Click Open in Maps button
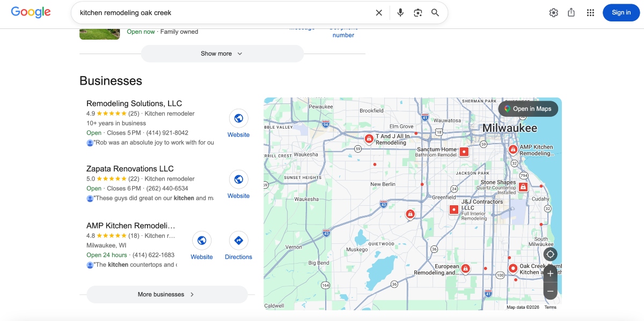Viewport: 644px width, 321px height. click(x=528, y=109)
